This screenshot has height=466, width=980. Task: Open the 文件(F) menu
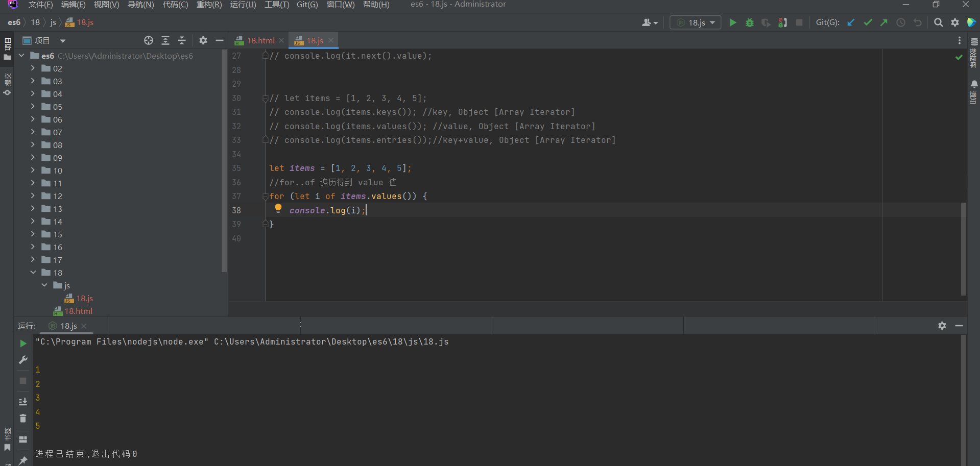pos(40,5)
